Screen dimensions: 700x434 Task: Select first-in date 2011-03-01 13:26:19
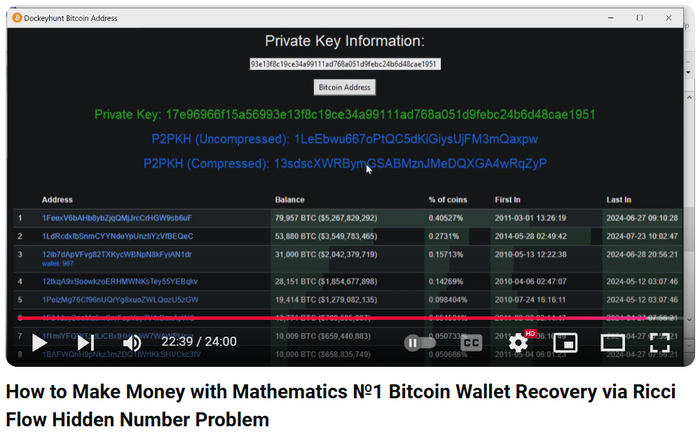pyautogui.click(x=530, y=218)
